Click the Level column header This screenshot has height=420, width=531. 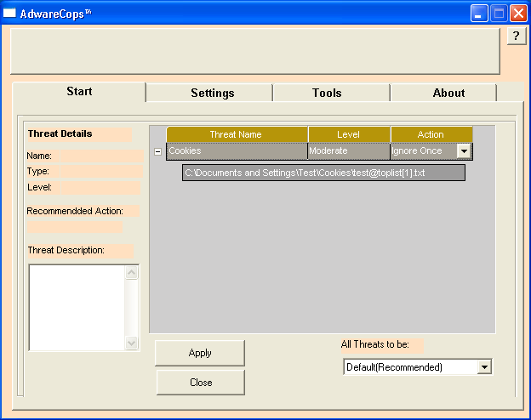pos(348,134)
